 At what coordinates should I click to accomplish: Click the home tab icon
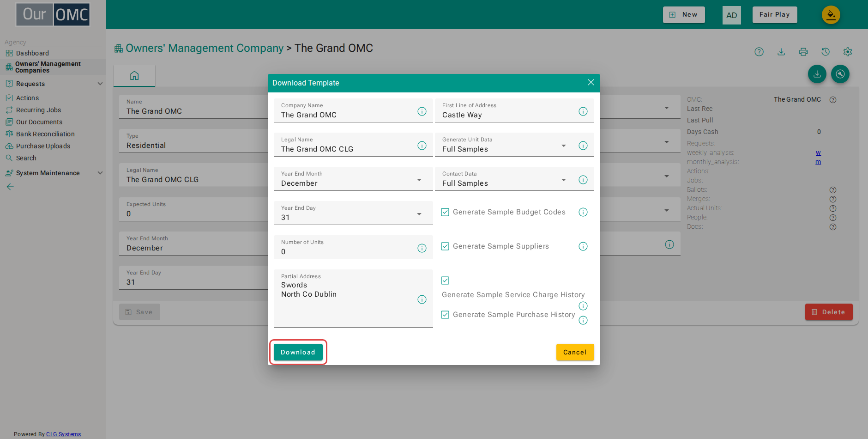[134, 75]
